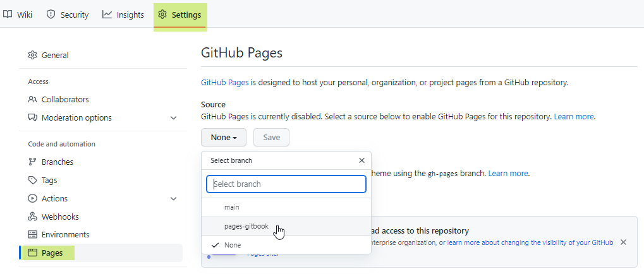The image size is (644, 274).
Task: Type in the Select branch filter field
Action: [x=286, y=184]
